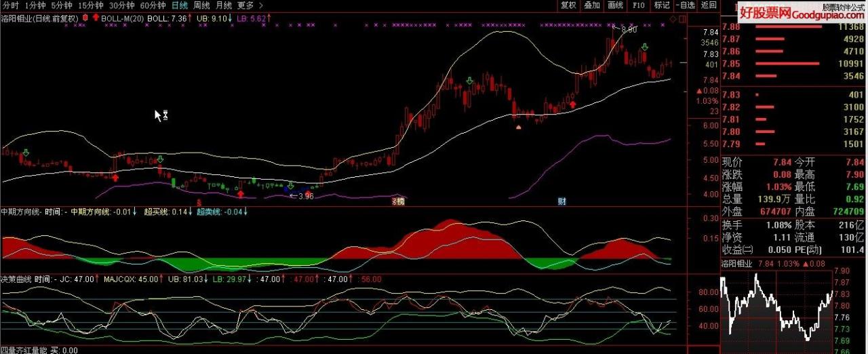
Task: Click the 洛阳钼业(日线 前复权) chart title
Action: click(x=40, y=18)
